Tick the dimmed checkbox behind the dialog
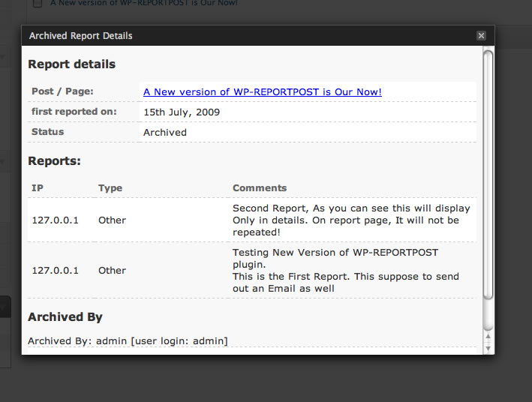The height and width of the screenshot is (402, 532). pyautogui.click(x=38, y=4)
